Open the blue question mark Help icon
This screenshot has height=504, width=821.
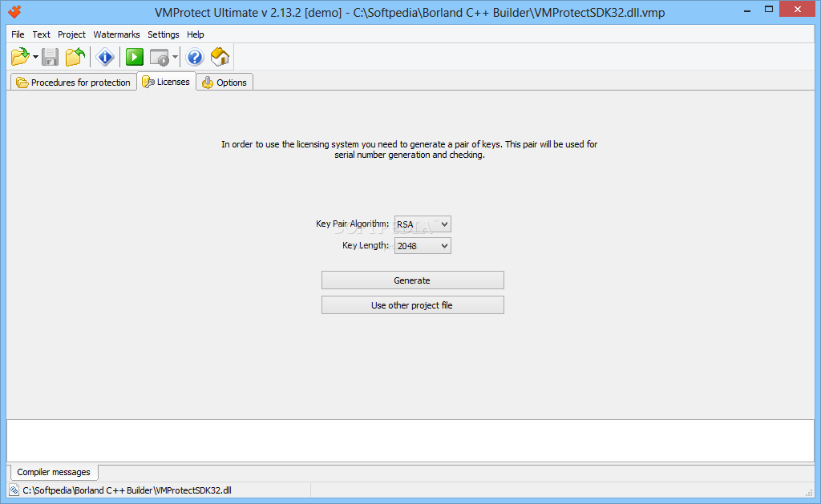pyautogui.click(x=195, y=57)
